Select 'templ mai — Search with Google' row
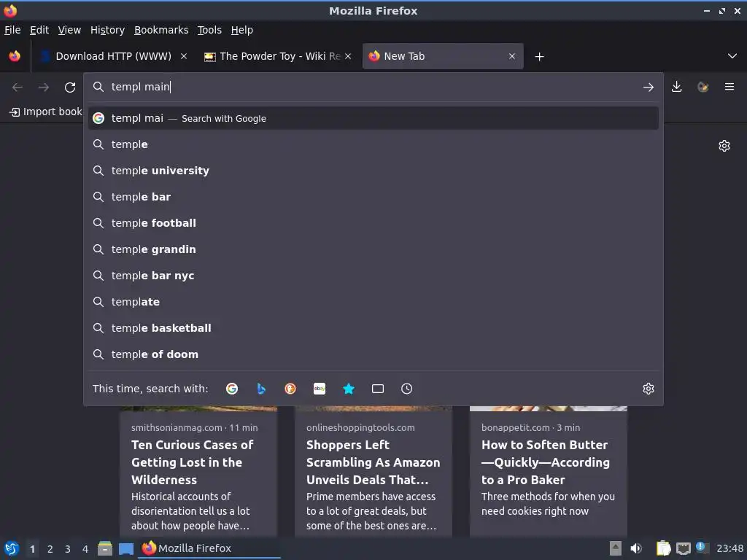The image size is (747, 560). point(373,118)
